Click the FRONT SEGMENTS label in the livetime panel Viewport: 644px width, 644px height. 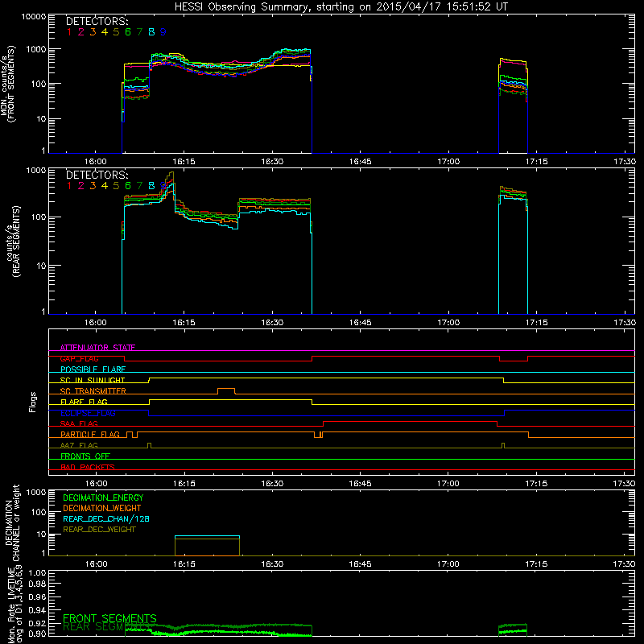click(109, 618)
